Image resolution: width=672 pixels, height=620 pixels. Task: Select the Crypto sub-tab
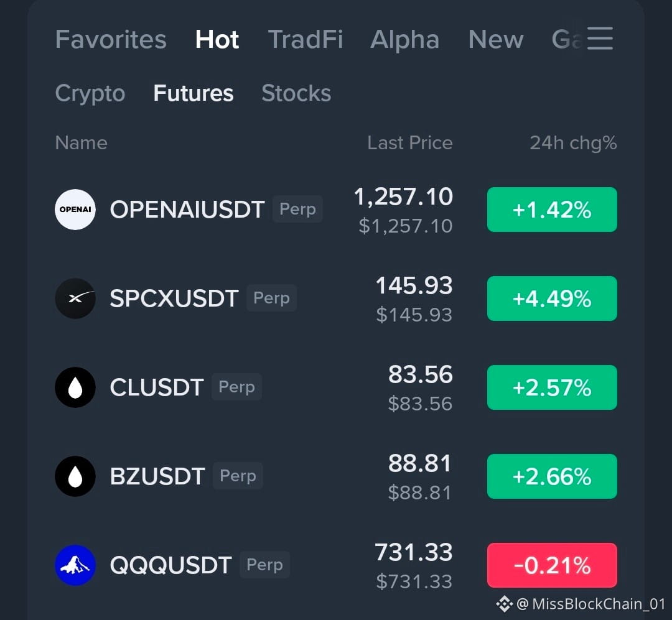(90, 93)
